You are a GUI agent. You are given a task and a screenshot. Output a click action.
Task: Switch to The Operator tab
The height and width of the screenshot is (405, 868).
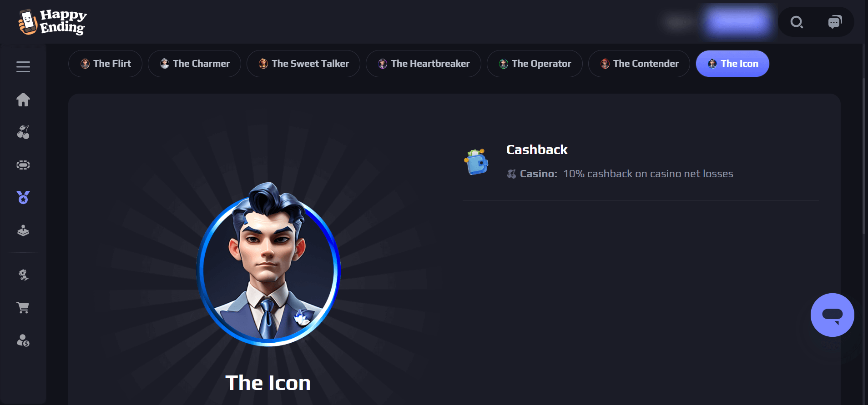click(x=535, y=64)
